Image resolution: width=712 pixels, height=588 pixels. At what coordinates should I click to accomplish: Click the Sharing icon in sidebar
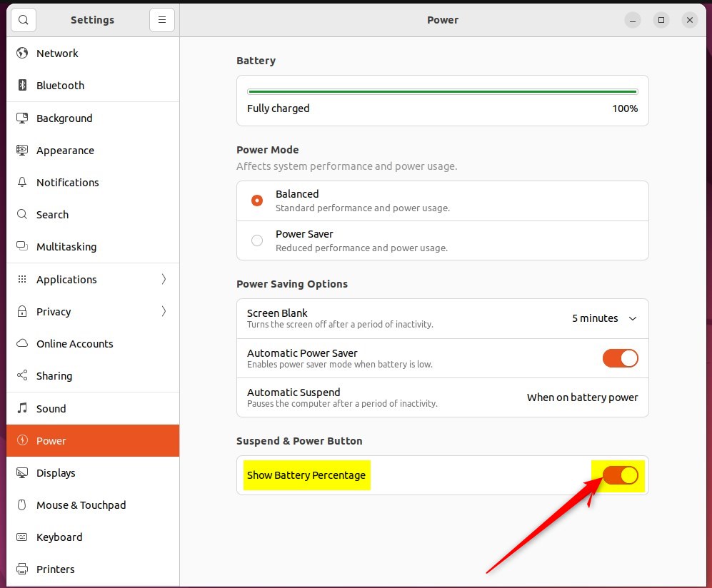[x=22, y=375]
